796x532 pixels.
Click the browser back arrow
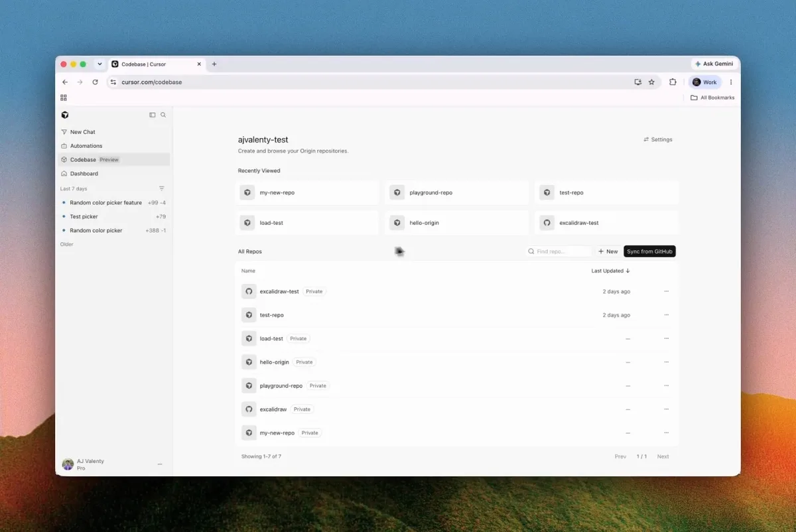tap(65, 82)
